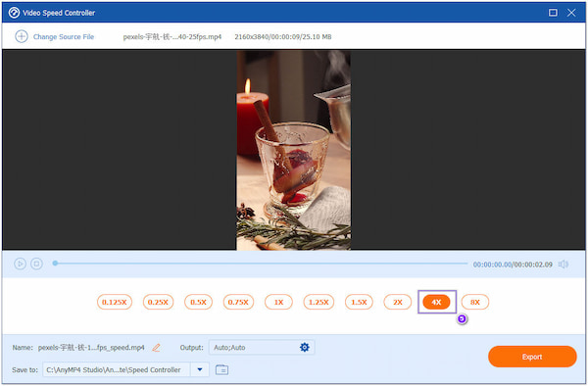588x386 pixels.
Task: Click the playback progress slider track
Action: (261, 264)
